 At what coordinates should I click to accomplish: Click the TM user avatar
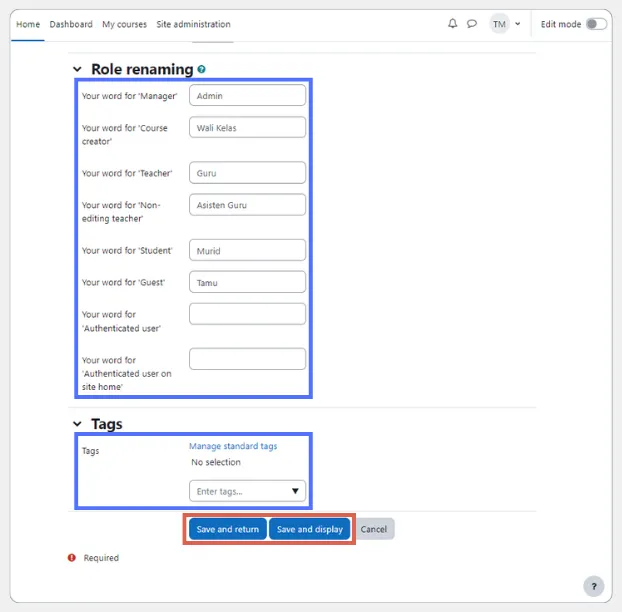point(499,24)
